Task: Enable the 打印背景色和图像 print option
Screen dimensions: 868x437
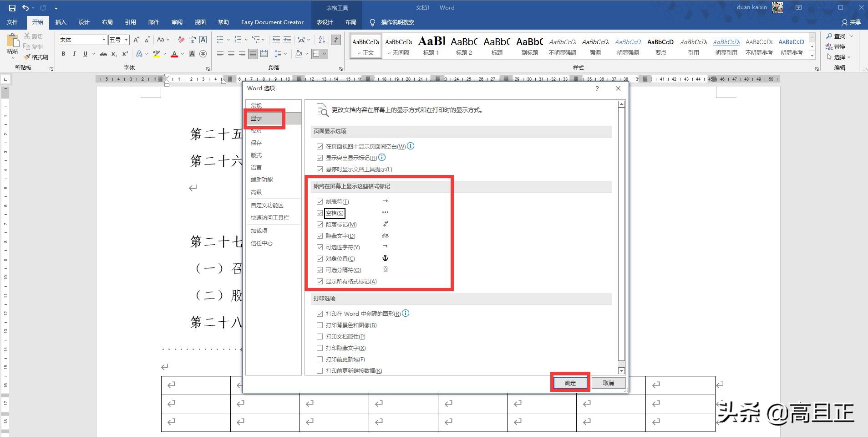Action: pyautogui.click(x=320, y=325)
